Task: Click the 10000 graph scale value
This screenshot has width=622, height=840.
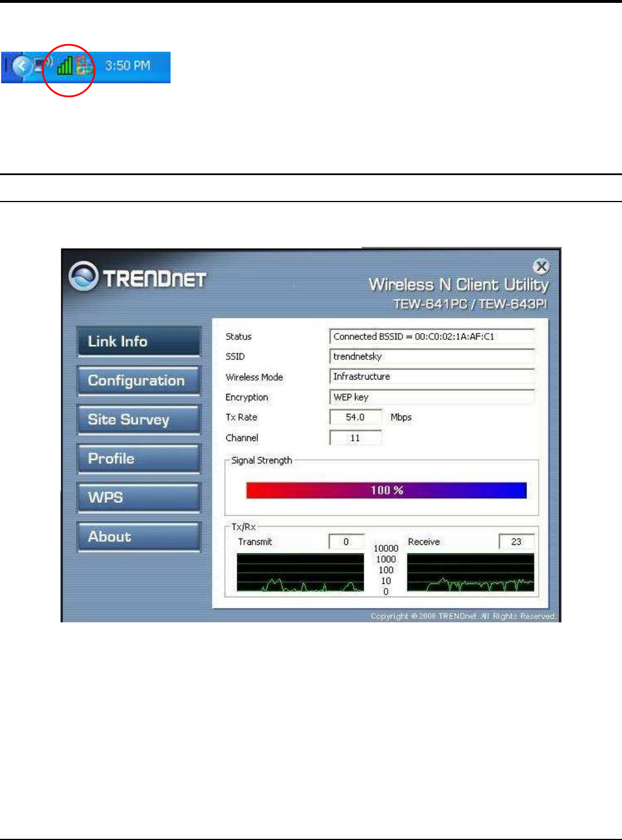Action: pyautogui.click(x=386, y=548)
